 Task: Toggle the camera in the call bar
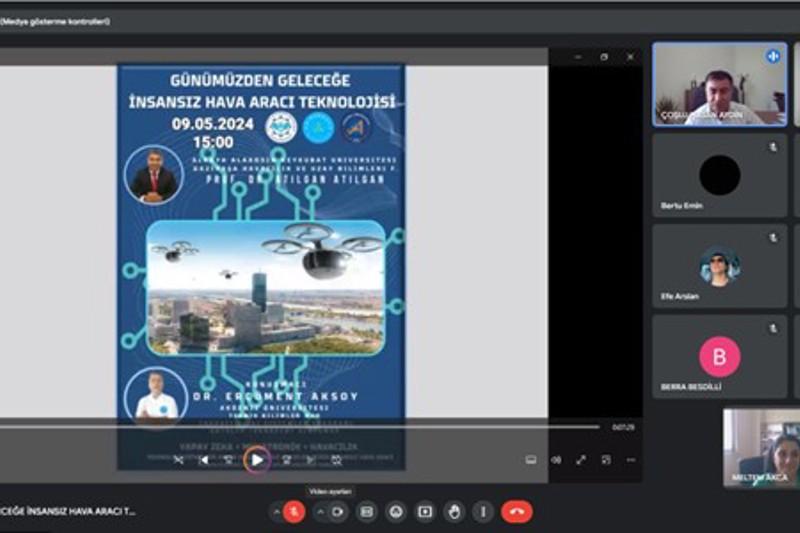pyautogui.click(x=338, y=512)
